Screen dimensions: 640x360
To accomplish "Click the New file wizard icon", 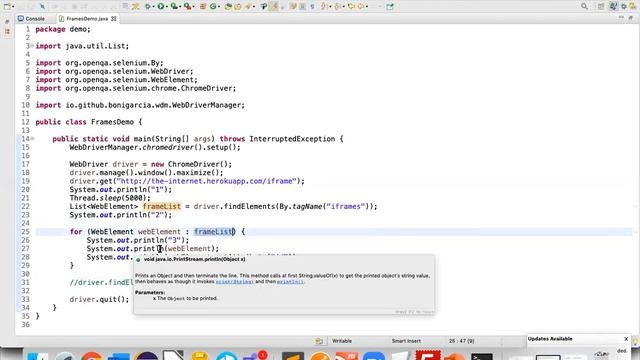I will pyautogui.click(x=7, y=7).
